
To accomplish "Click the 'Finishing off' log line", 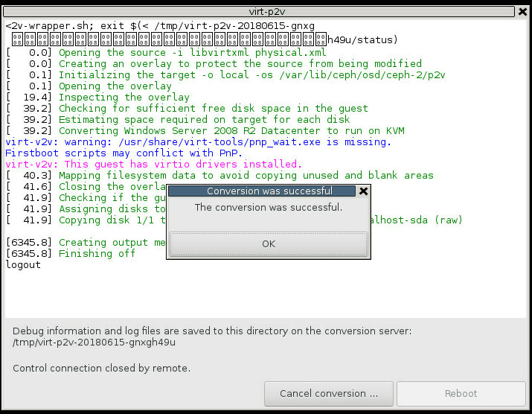I will point(71,254).
